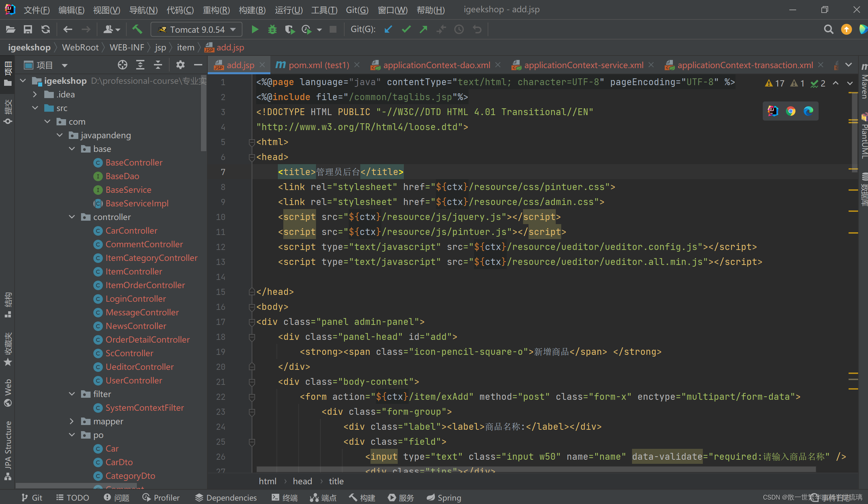Expand the mapper package
This screenshot has width=868, height=504.
pos(72,421)
